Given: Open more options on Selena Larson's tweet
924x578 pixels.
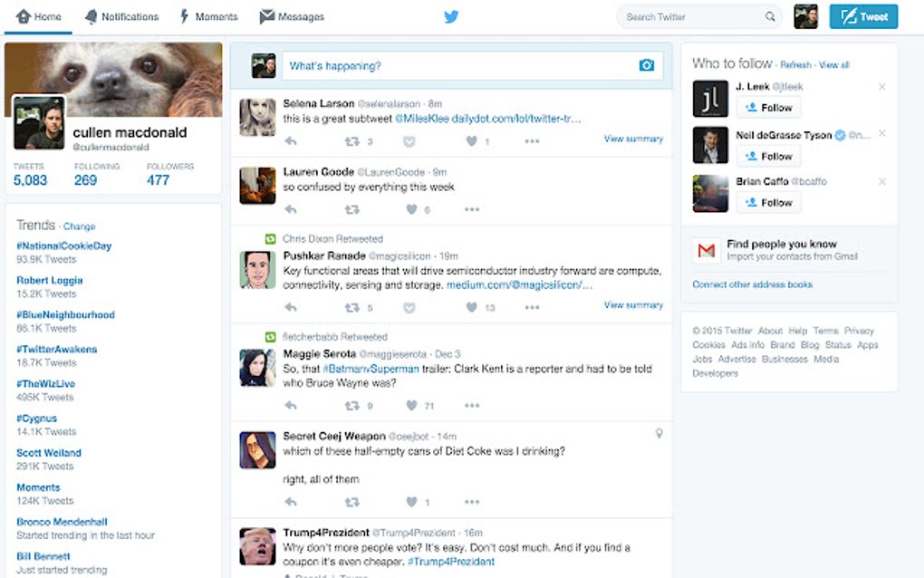Looking at the screenshot, I should coord(532,141).
